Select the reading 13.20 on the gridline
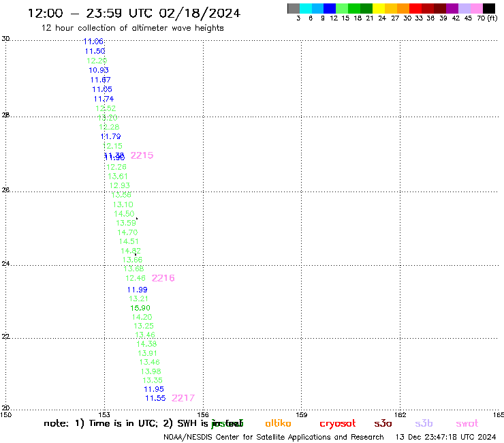The height and width of the screenshot is (443, 504). pos(108,118)
